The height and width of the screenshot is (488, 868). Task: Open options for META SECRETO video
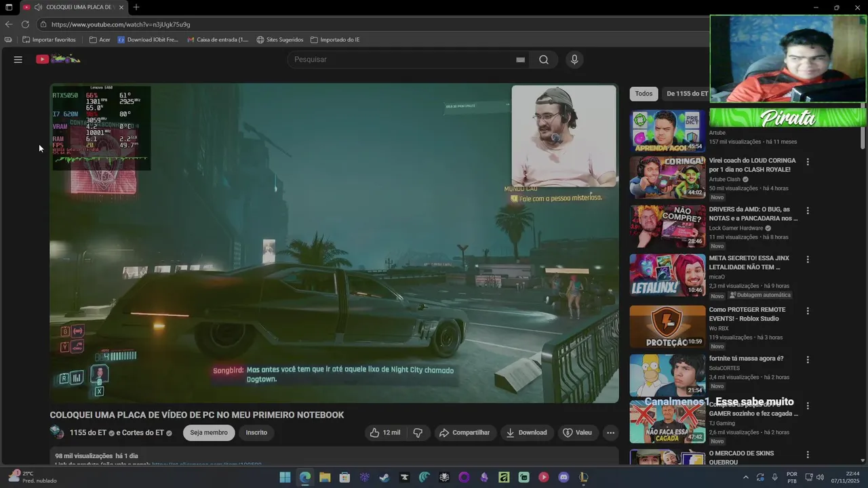tap(808, 260)
